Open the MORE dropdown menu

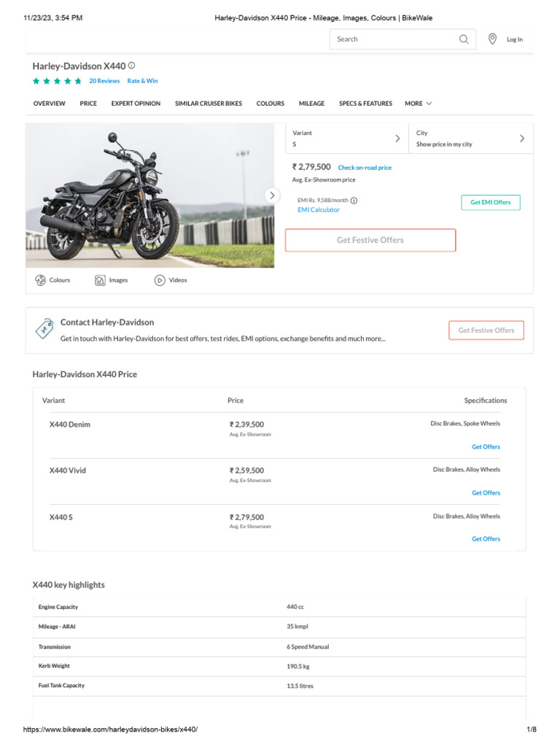pos(418,104)
